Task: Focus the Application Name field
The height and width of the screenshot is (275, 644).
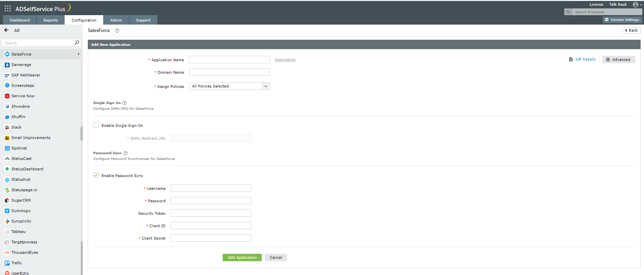Action: coord(229,60)
